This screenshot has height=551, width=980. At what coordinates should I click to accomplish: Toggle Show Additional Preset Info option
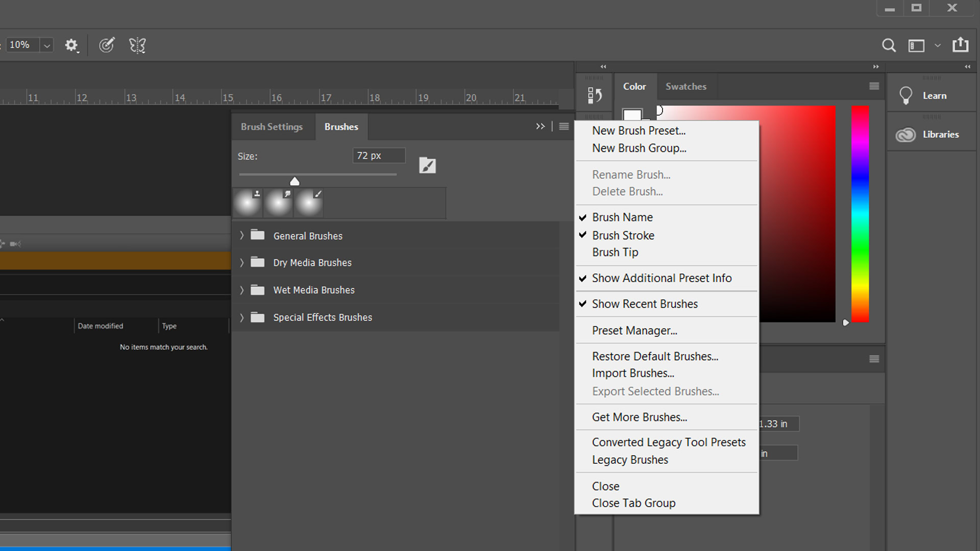pyautogui.click(x=661, y=278)
